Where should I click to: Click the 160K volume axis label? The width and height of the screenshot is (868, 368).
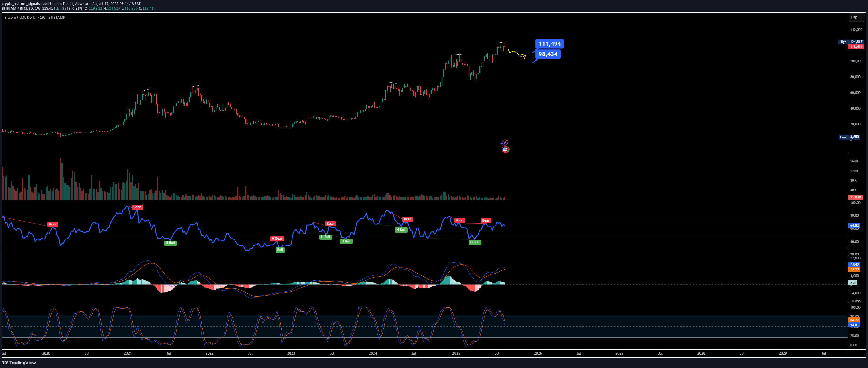[x=854, y=161]
